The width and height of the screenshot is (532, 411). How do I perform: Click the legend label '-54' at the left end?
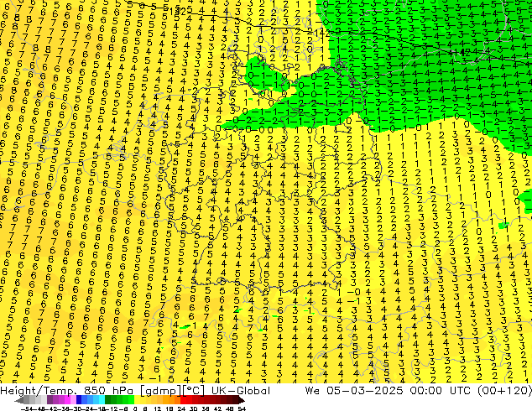(27, 408)
